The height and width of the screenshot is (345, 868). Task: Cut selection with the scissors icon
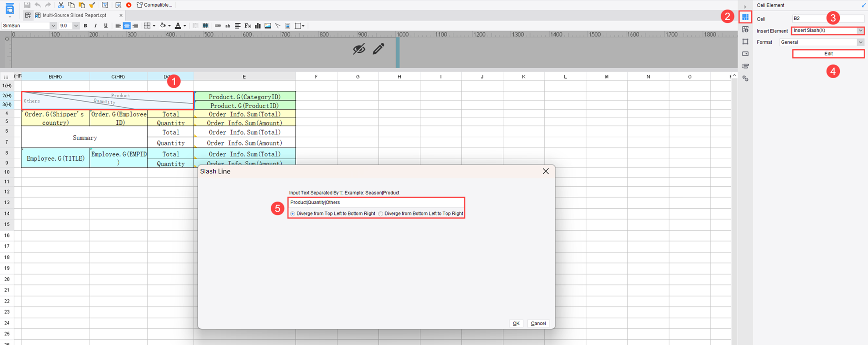point(61,5)
